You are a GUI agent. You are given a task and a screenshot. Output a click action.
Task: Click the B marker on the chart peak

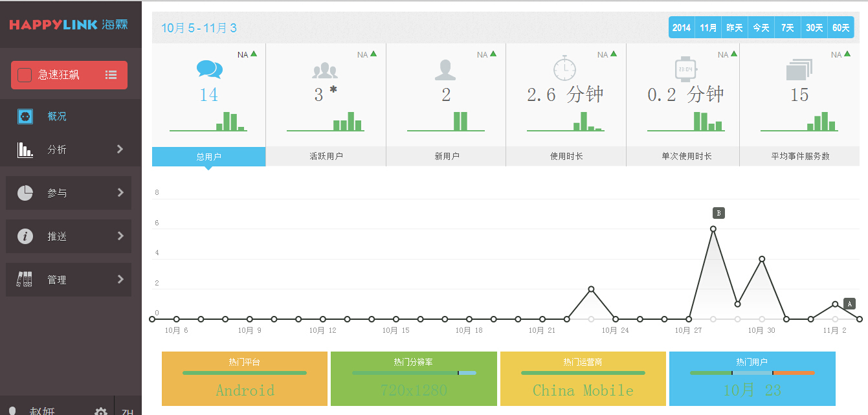(718, 212)
